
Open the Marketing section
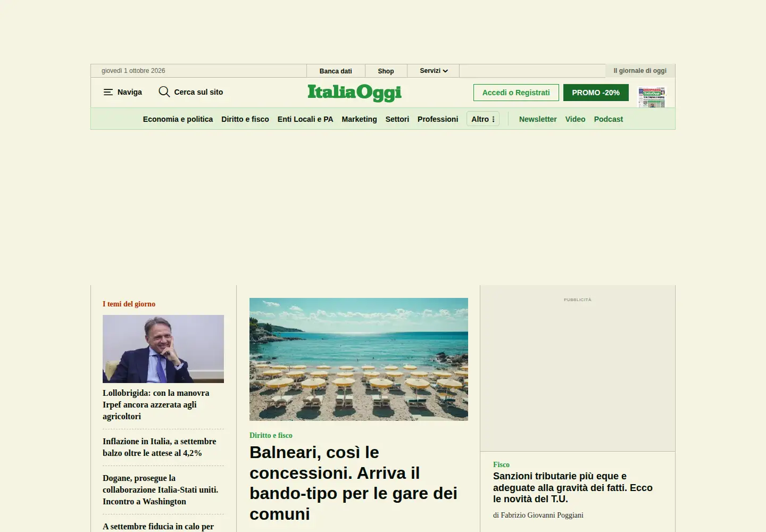pos(359,119)
